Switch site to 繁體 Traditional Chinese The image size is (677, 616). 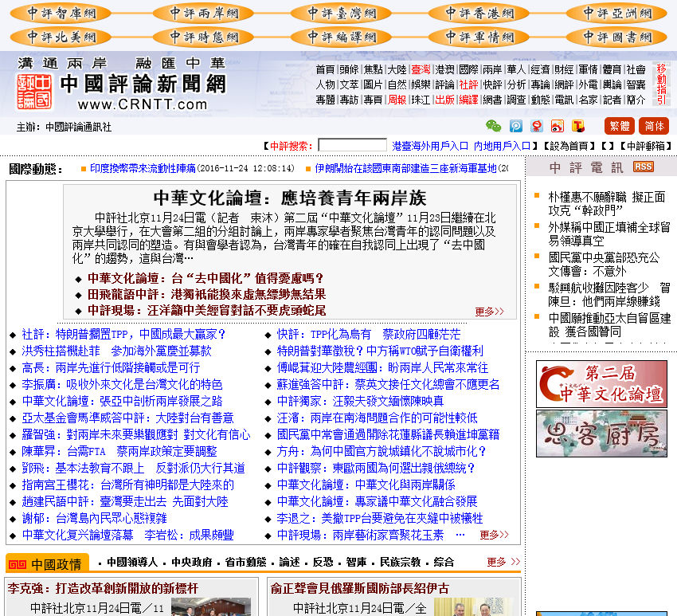(620, 126)
